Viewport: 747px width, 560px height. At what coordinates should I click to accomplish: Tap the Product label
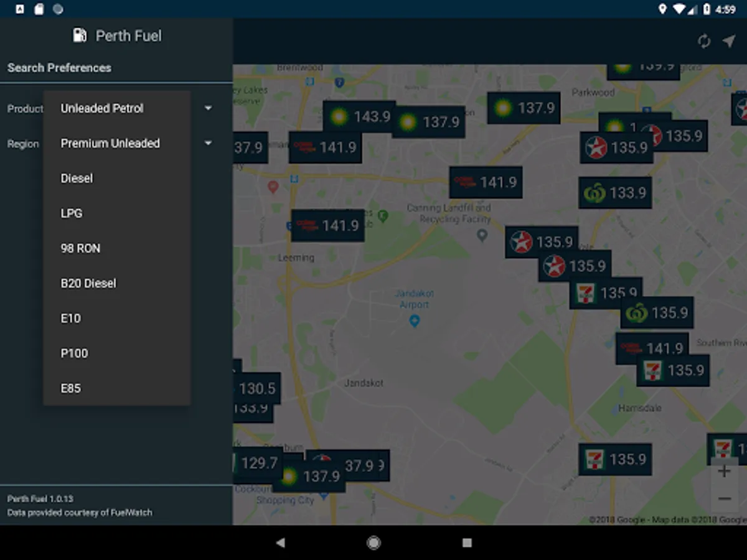pyautogui.click(x=26, y=109)
